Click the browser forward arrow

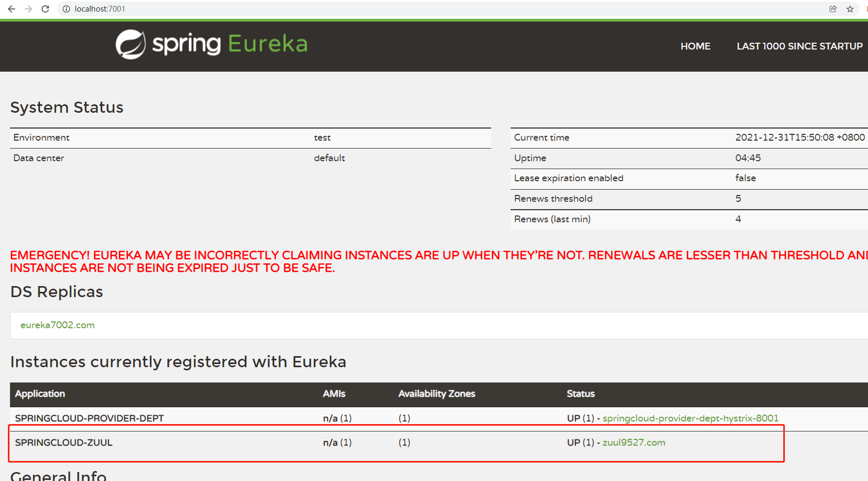coord(28,9)
